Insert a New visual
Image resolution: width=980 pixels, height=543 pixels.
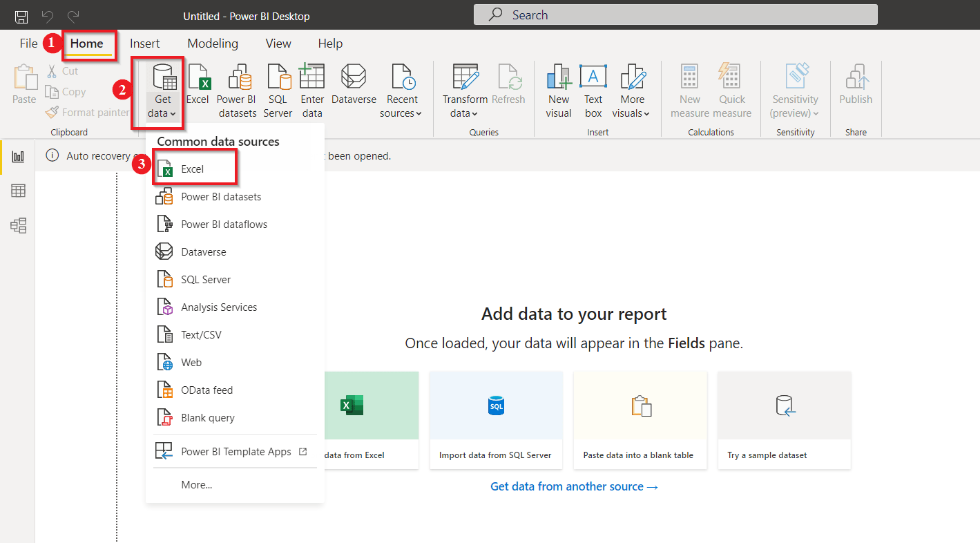click(558, 88)
